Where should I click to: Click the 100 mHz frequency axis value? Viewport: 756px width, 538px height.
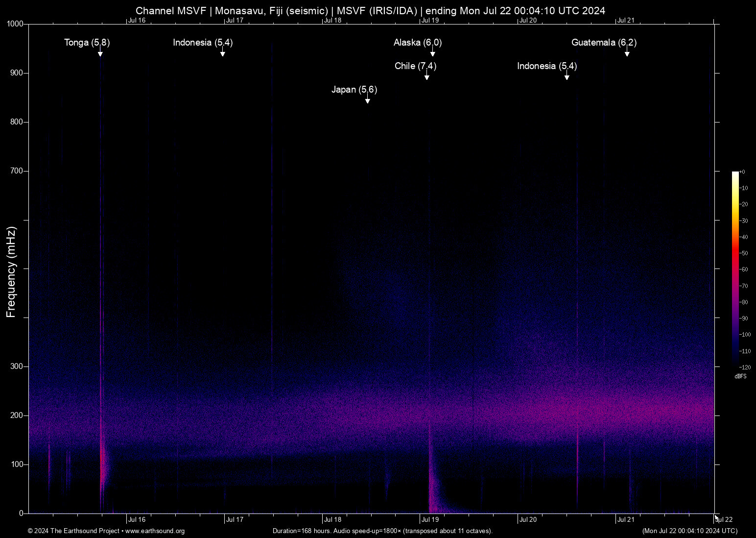[17, 465]
